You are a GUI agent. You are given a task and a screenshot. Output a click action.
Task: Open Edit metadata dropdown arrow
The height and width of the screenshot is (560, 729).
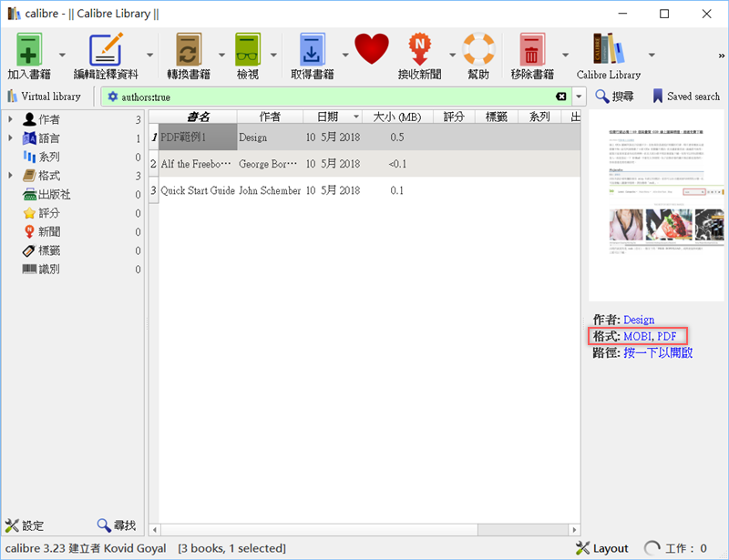[149, 55]
